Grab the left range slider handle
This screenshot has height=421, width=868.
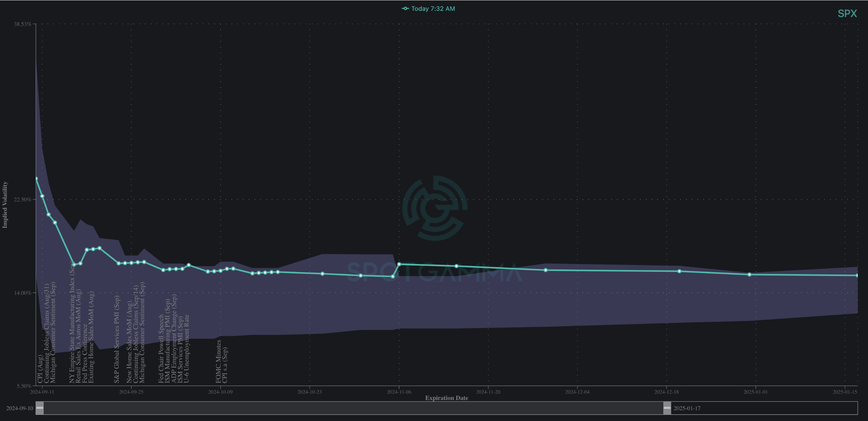click(x=40, y=408)
